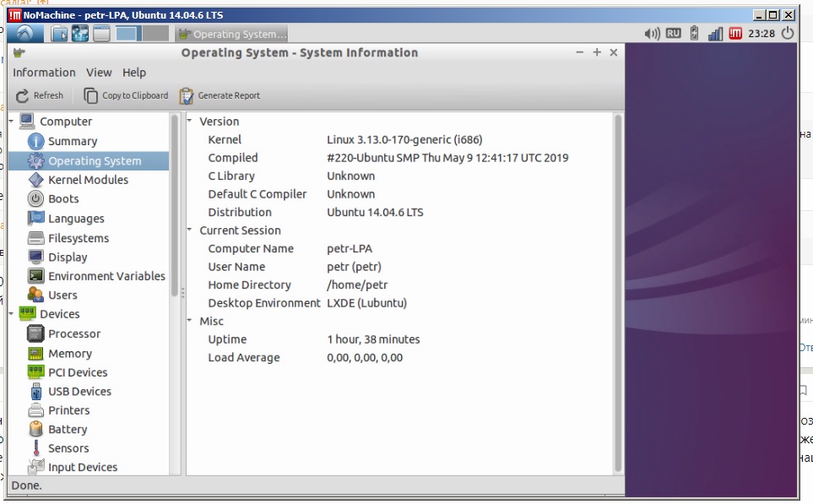Collapse the Computer tree category

(11, 121)
